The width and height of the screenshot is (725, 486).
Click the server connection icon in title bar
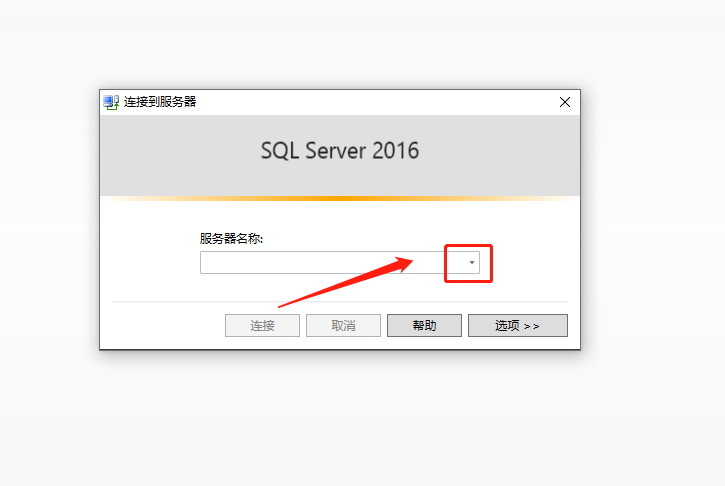pyautogui.click(x=111, y=102)
